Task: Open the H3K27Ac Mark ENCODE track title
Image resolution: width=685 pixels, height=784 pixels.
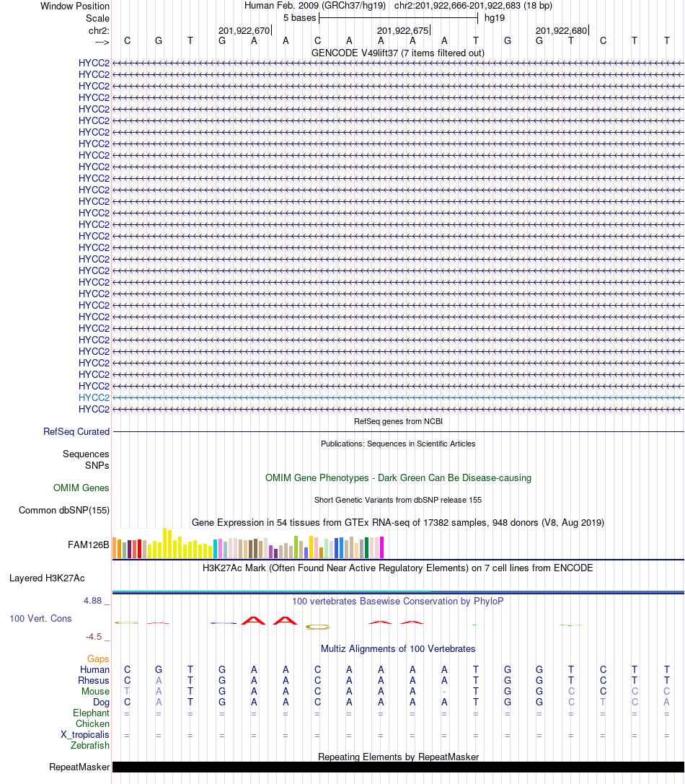Action: (x=398, y=568)
